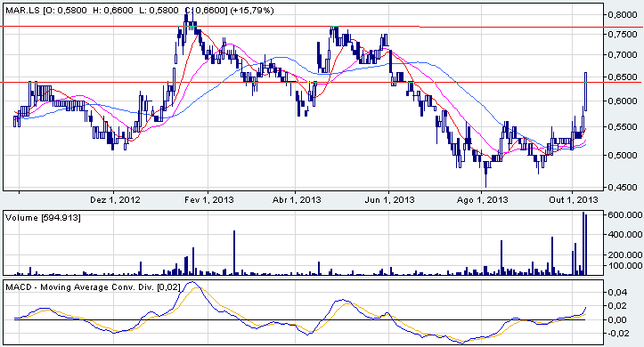Select the Abr 1, 2013 date axis label
This screenshot has height=347, width=644.
pyautogui.click(x=297, y=200)
